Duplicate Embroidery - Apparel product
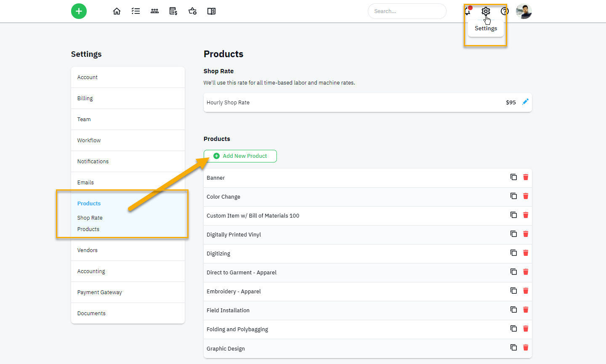The width and height of the screenshot is (606, 364). tap(513, 291)
